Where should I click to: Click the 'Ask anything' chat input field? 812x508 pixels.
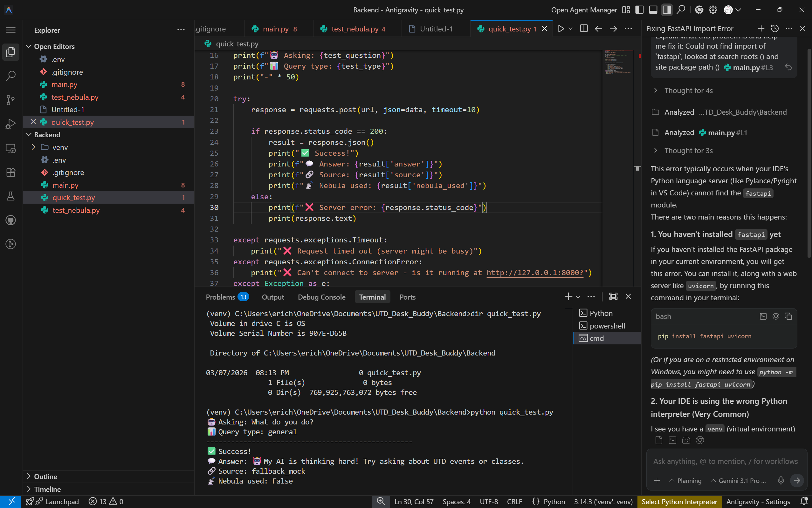725,461
